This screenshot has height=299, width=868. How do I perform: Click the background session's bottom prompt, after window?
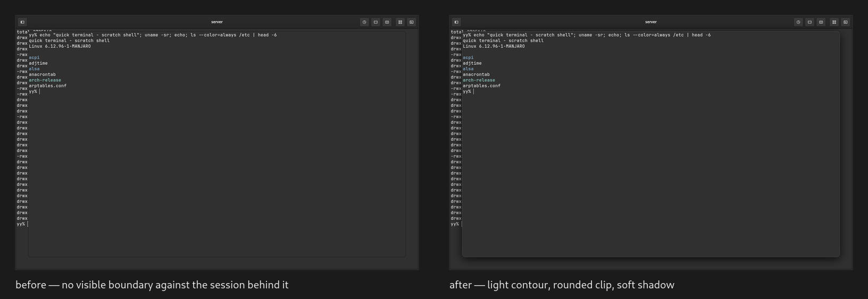pos(456,224)
